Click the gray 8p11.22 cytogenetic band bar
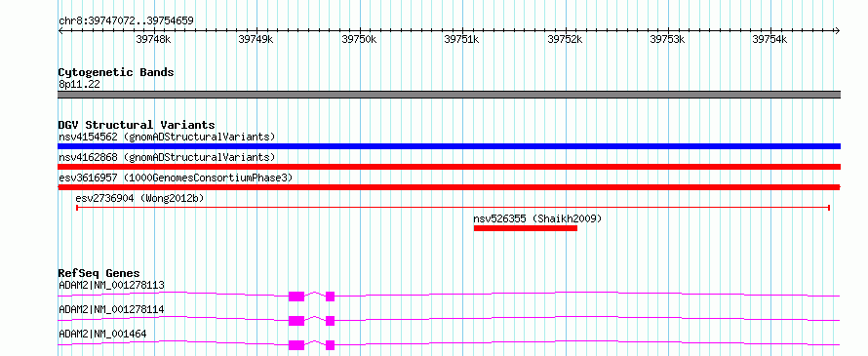The image size is (868, 356). (x=449, y=95)
